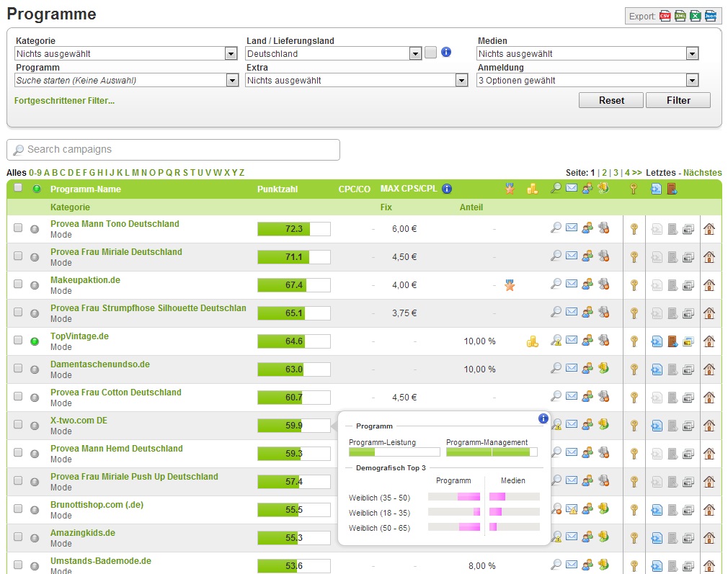Export the program list as JSON

[x=711, y=17]
